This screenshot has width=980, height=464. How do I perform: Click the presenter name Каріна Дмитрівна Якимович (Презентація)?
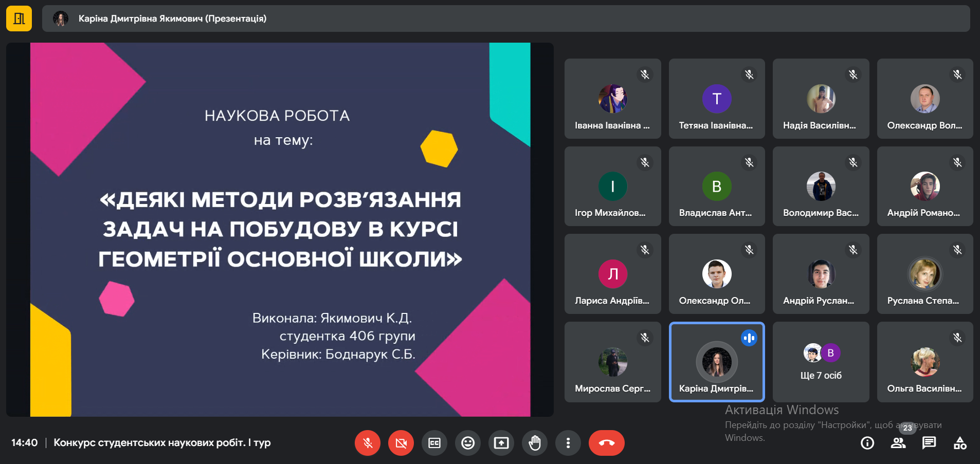172,18
